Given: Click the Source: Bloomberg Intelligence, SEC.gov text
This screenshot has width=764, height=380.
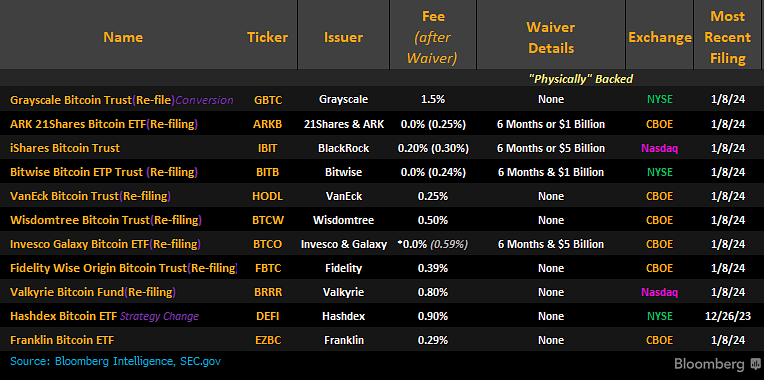Looking at the screenshot, I should pos(115,361).
